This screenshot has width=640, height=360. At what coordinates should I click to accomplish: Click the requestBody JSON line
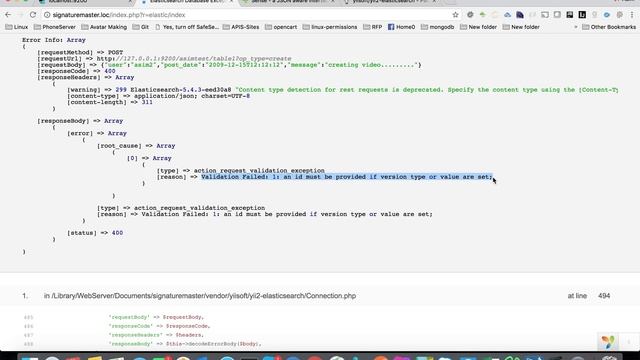[229, 65]
